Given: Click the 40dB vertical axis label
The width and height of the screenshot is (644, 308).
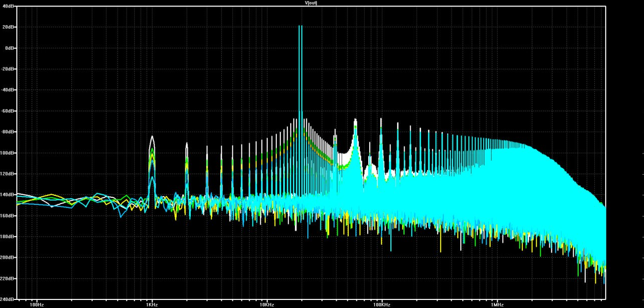Looking at the screenshot, I should (x=8, y=6).
